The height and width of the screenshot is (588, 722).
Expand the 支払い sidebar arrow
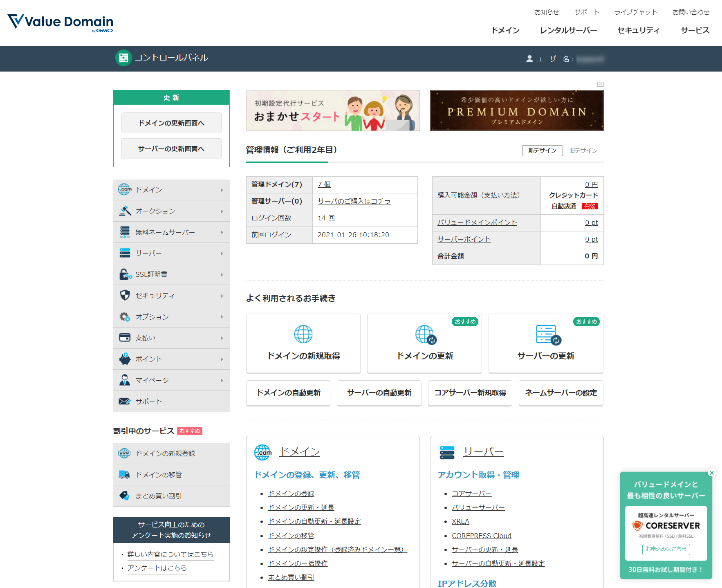(x=222, y=338)
